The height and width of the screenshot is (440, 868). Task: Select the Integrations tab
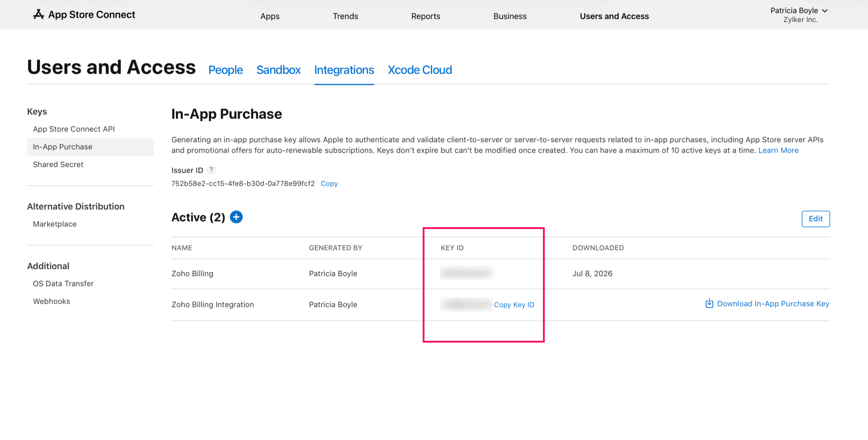tap(344, 70)
